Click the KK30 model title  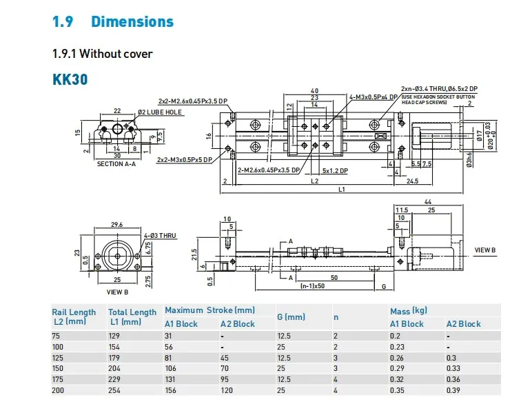(x=70, y=79)
